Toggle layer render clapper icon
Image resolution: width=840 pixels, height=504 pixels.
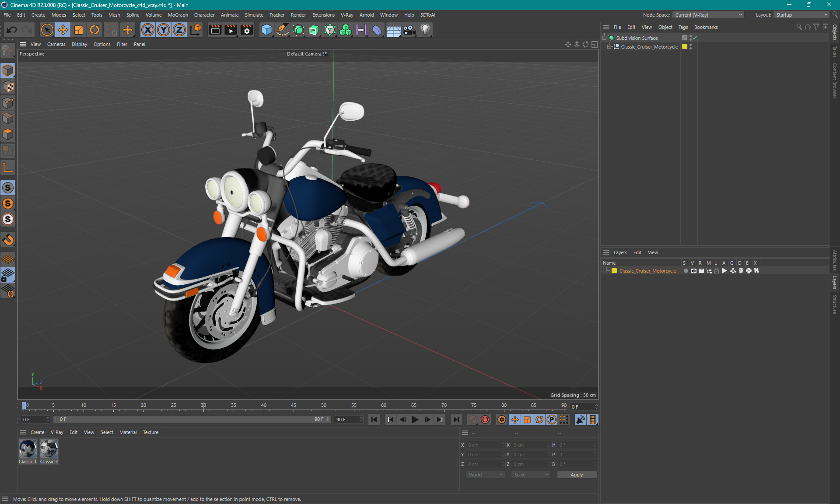click(x=701, y=271)
